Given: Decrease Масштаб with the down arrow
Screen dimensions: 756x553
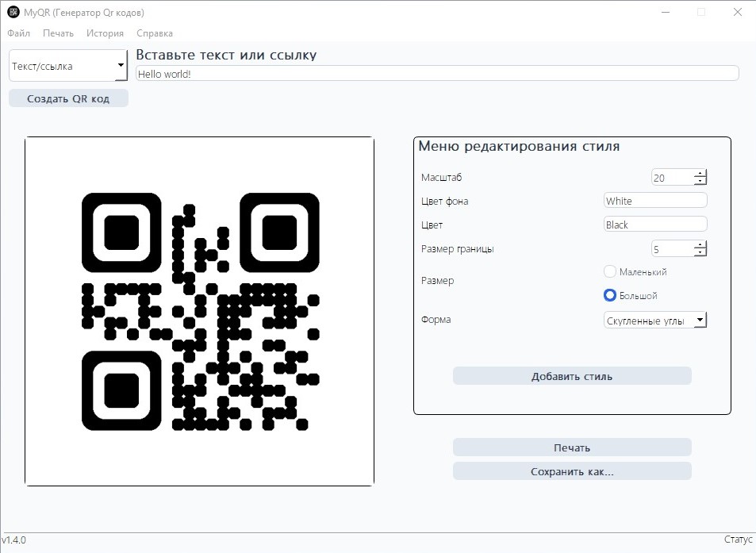Looking at the screenshot, I should tap(700, 181).
